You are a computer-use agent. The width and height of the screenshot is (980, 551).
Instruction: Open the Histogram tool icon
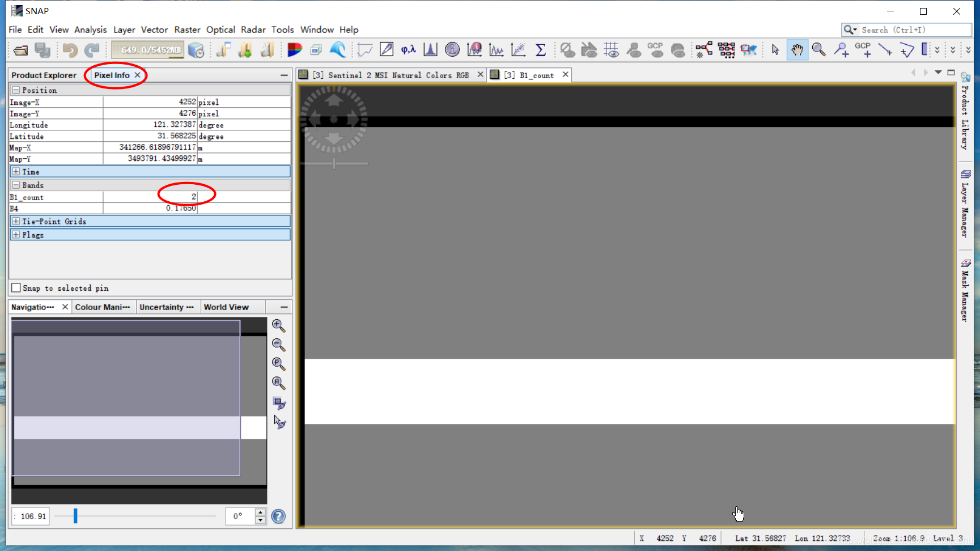click(x=430, y=50)
